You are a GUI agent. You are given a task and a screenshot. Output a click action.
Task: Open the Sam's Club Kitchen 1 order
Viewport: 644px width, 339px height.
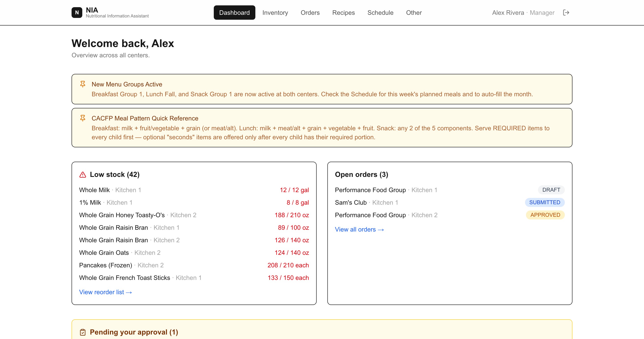pyautogui.click(x=450, y=203)
